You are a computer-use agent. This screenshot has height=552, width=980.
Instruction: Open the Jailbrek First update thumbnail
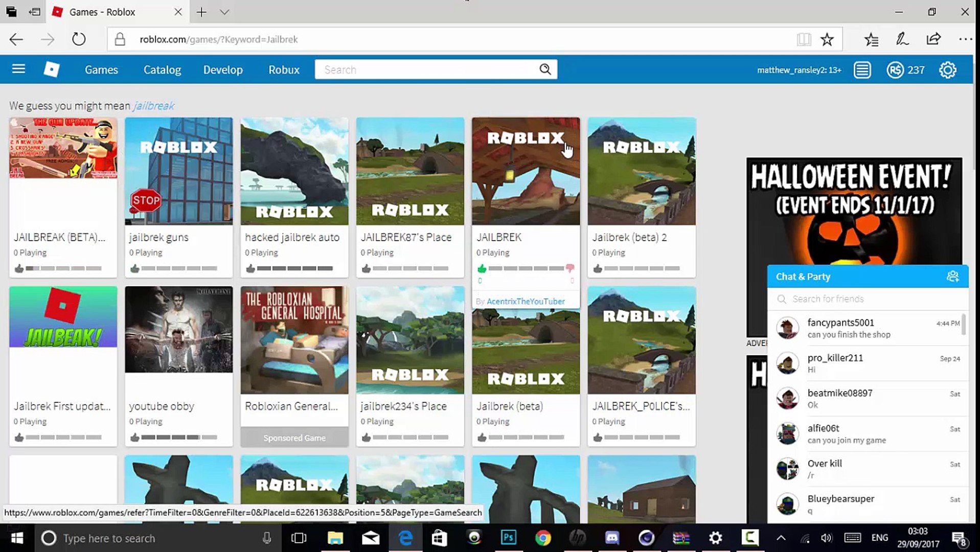coord(63,317)
